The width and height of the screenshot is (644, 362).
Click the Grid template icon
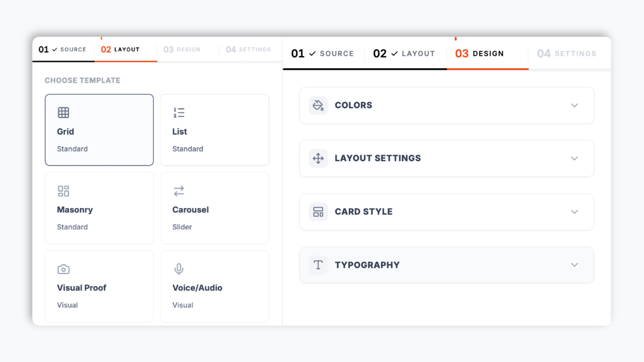[x=63, y=113]
